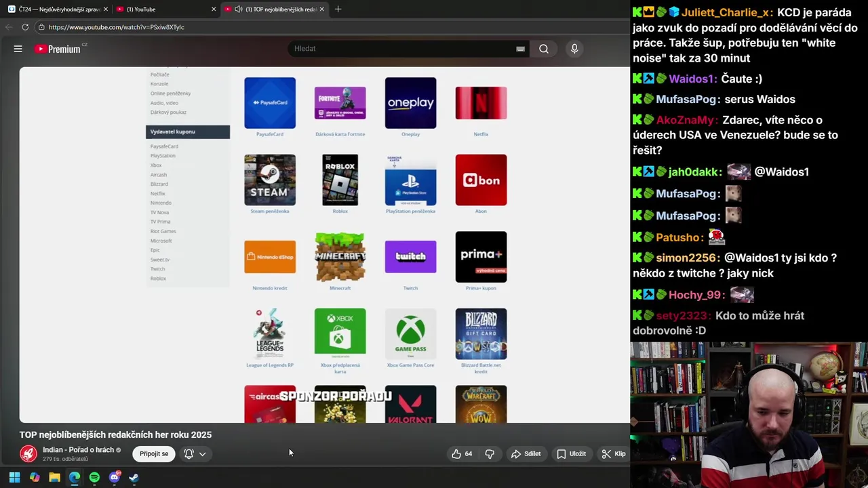Click the PaysafeCard tile in video
Image resolution: width=868 pixels, height=488 pixels.
point(270,103)
